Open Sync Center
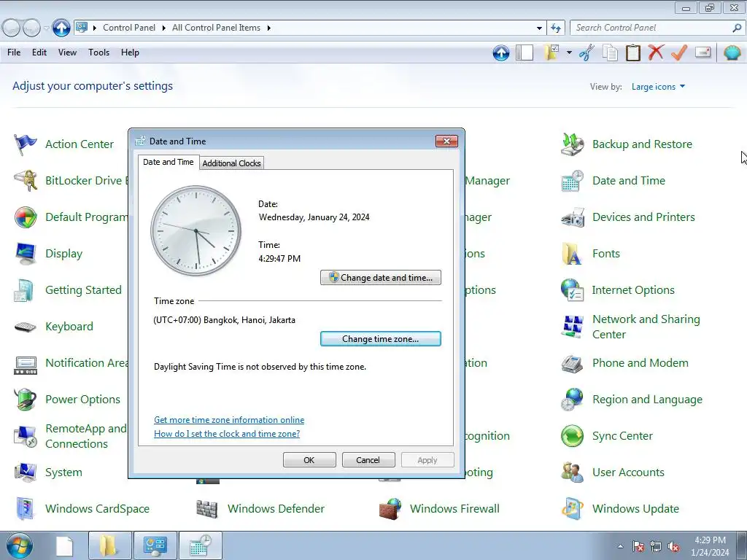The width and height of the screenshot is (747, 560). (607, 436)
